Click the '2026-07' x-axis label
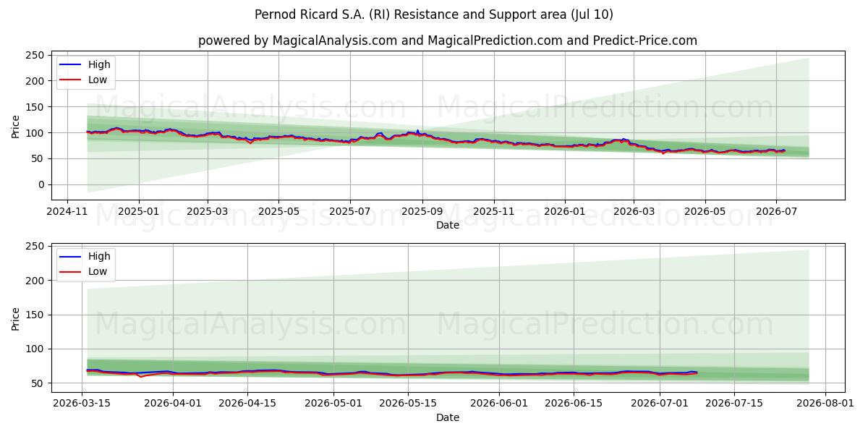Viewport: 868px width, 434px height. point(776,212)
